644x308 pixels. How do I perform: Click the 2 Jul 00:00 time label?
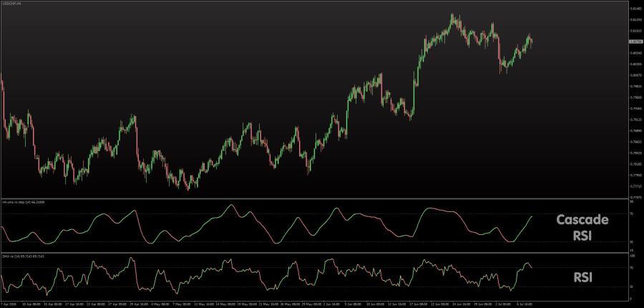tap(503, 304)
